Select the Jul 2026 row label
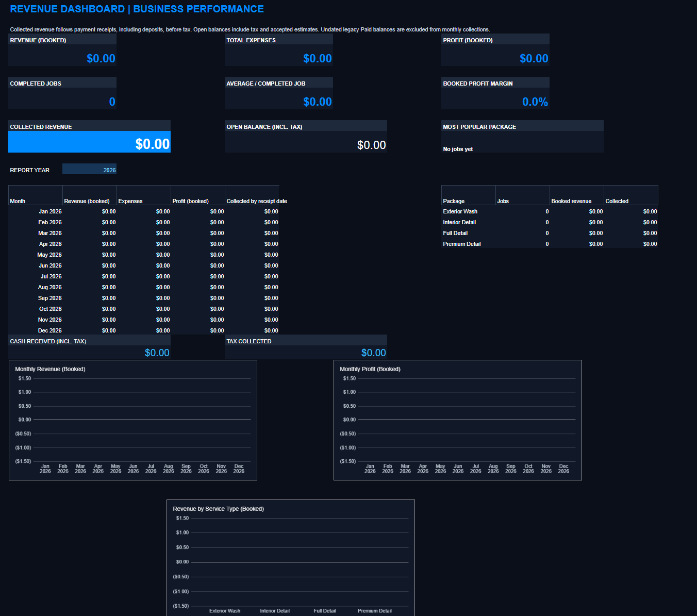Screen dimensions: 697x616 click(x=51, y=276)
